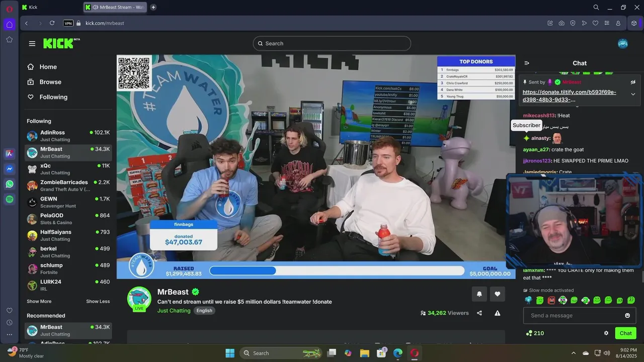Viewport: 644px width, 362px height.
Task: Toggle the Opera VPN badge
Action: point(68,23)
